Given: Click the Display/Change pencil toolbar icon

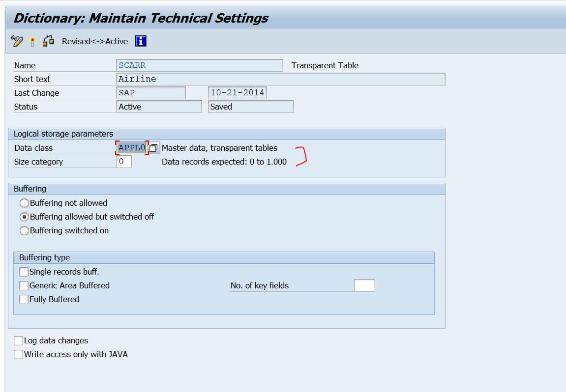Looking at the screenshot, I should pos(16,41).
